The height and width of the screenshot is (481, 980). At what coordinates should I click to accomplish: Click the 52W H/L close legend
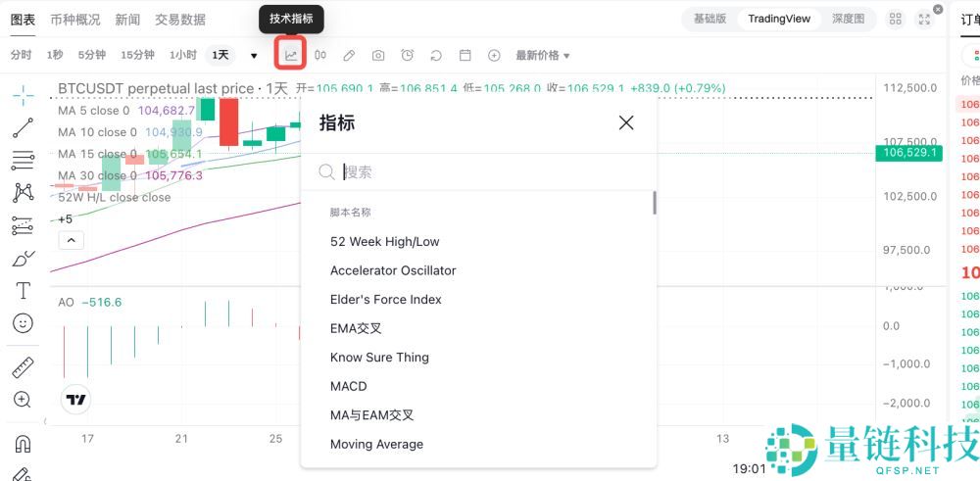point(115,198)
